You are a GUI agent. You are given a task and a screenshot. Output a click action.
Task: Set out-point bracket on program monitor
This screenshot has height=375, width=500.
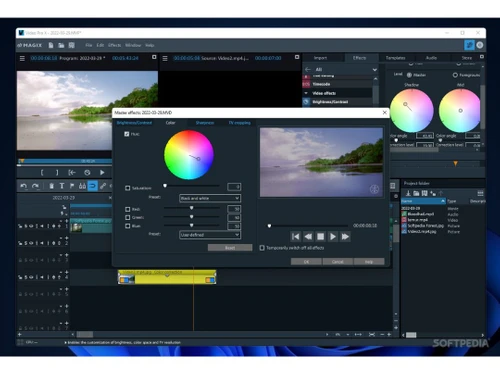pyautogui.click(x=57, y=172)
